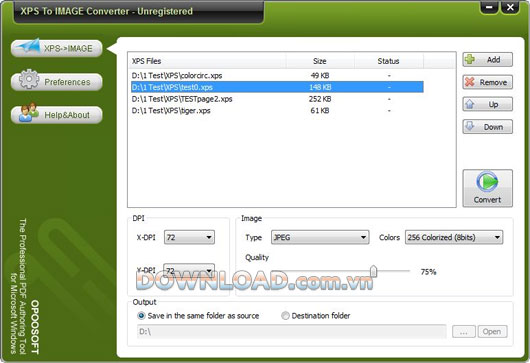Click the 75% quality value

click(x=429, y=272)
